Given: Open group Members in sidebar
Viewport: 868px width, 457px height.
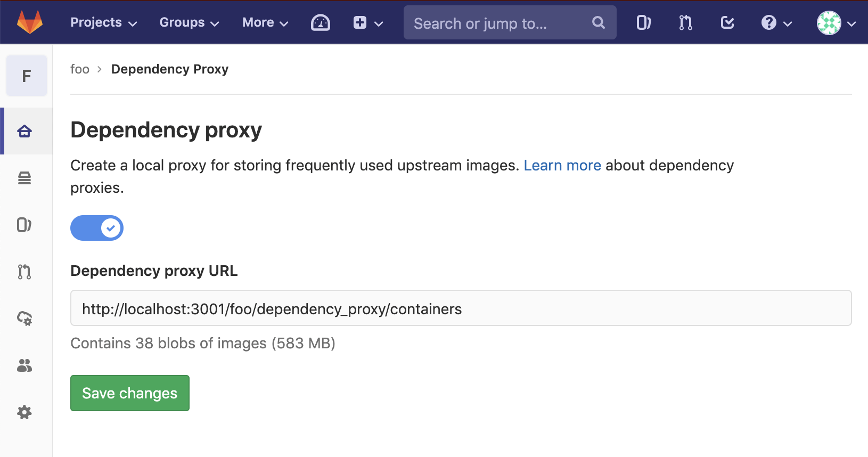Looking at the screenshot, I should click(x=24, y=365).
